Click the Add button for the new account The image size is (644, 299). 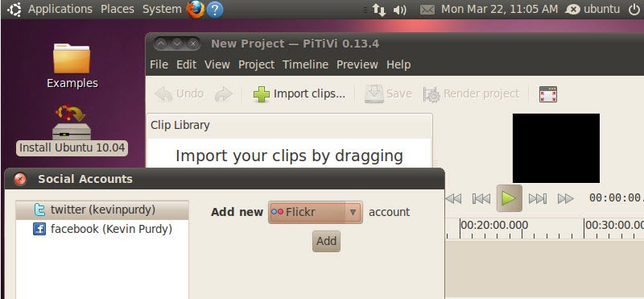point(326,241)
